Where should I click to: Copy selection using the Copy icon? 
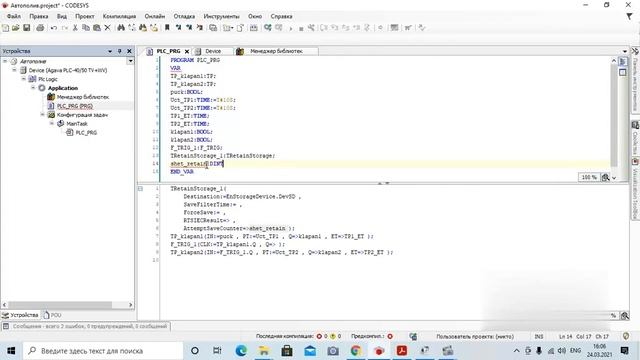[86, 28]
